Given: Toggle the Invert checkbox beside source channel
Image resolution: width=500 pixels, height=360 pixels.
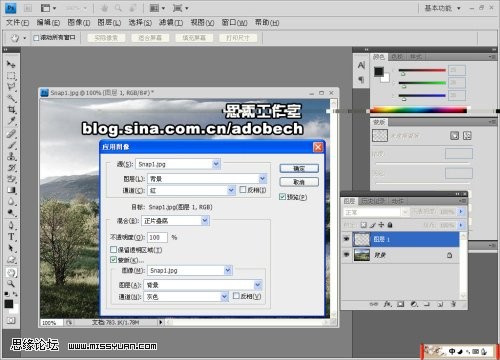Looking at the screenshot, I should (243, 190).
